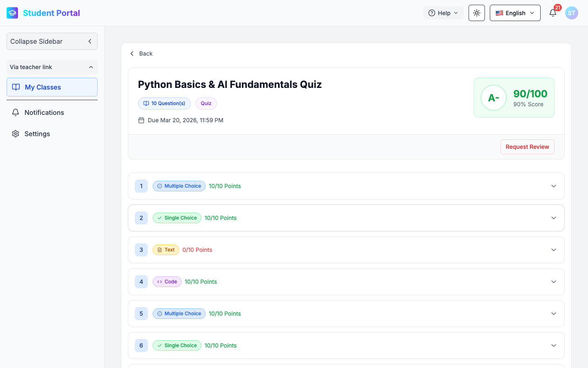Open Settings from the sidebar
Screen dimensions: 588x368
[x=37, y=134]
